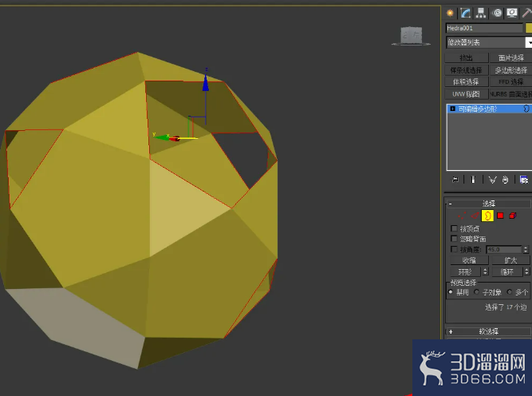
Task: Click the FFD 选择 modifier button
Action: point(510,81)
